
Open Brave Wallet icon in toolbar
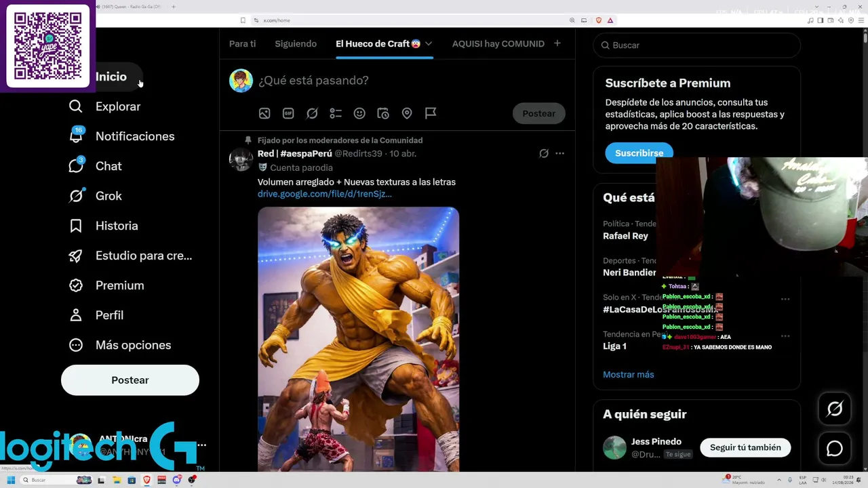tap(830, 20)
